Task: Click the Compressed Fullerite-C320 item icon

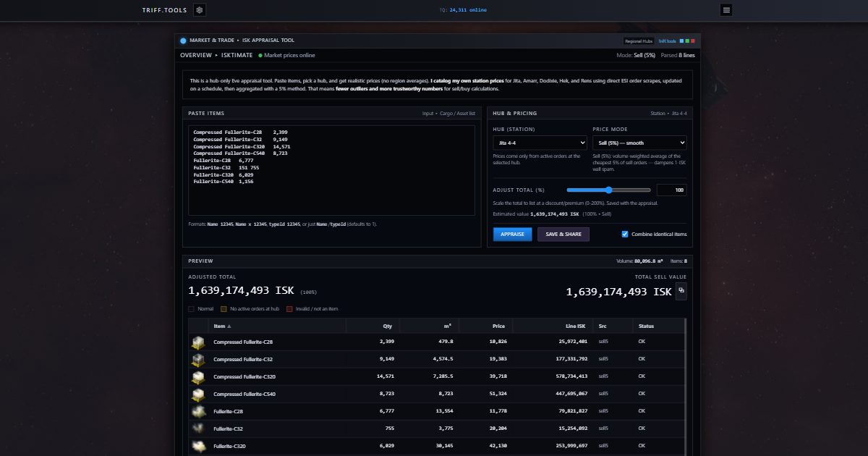Action: tap(198, 376)
